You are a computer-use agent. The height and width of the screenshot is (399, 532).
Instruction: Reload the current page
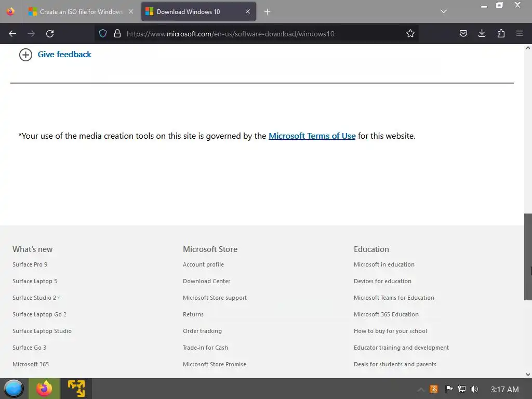[x=50, y=34]
